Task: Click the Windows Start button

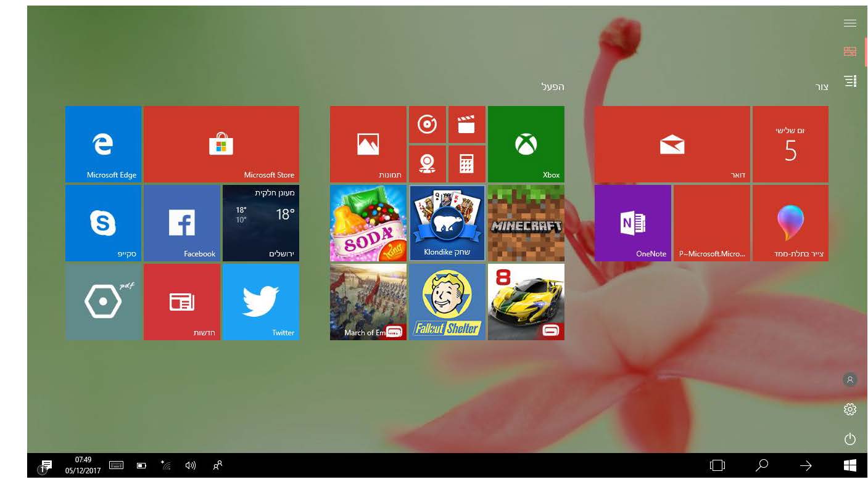Action: pos(850,465)
